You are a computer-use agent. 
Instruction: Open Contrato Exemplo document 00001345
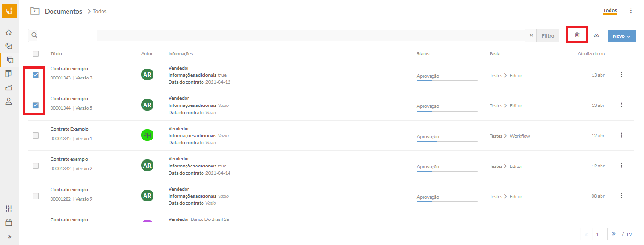pos(69,129)
